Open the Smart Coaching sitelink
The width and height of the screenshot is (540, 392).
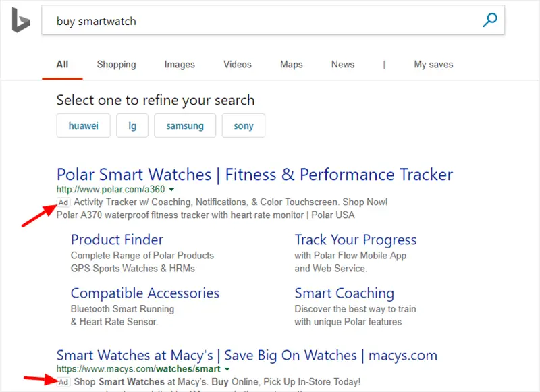coord(344,293)
